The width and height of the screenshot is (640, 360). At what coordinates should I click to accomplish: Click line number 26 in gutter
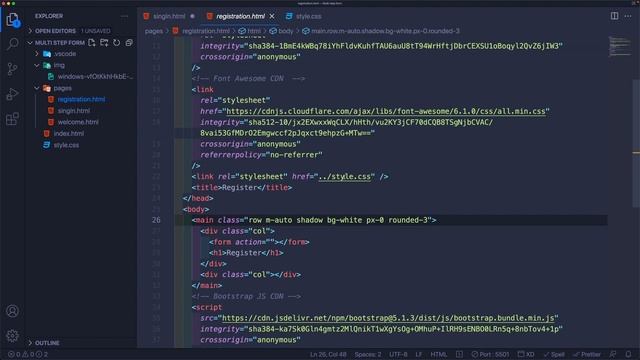[x=156, y=220]
